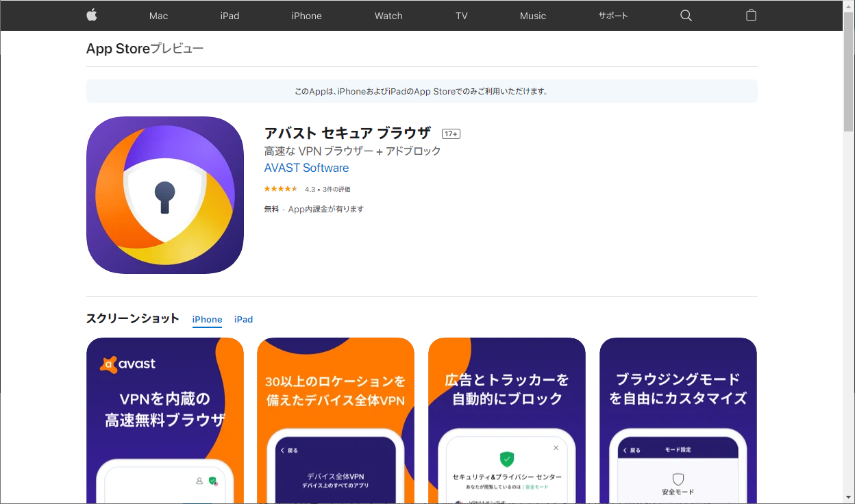Screen dimensions: 855x504
Task: Click the Apple logo in the navigation bar
Action: [x=91, y=15]
